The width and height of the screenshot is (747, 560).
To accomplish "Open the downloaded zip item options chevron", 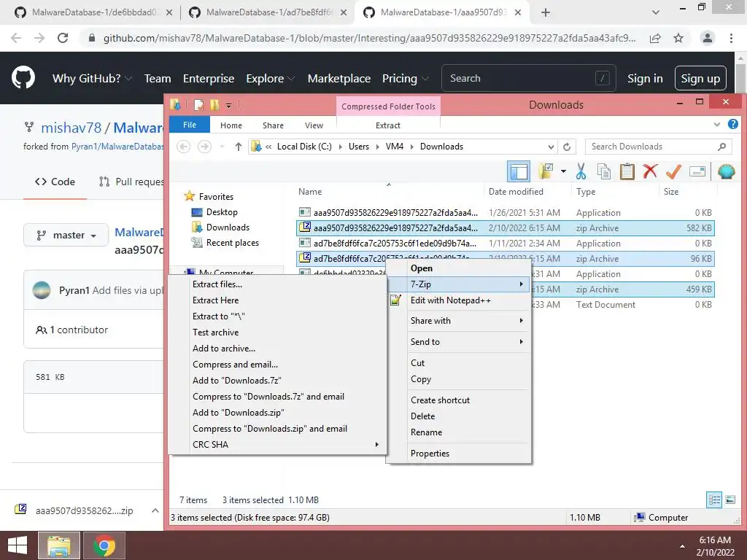I will [x=155, y=510].
